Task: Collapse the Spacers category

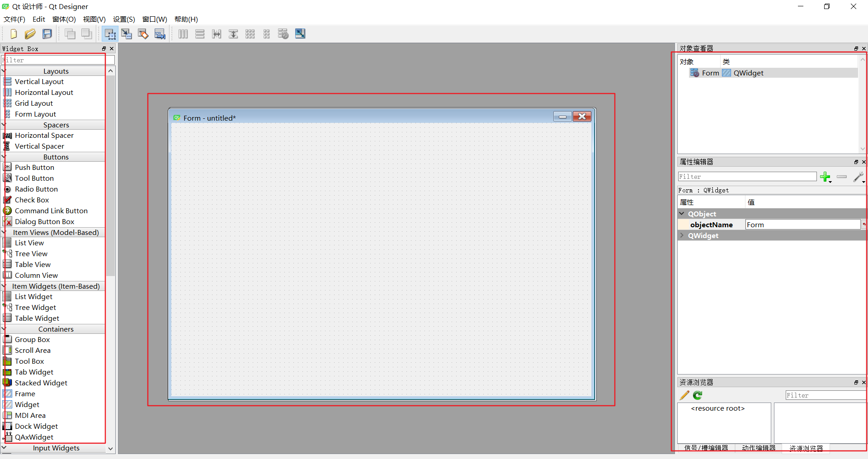Action: point(4,125)
